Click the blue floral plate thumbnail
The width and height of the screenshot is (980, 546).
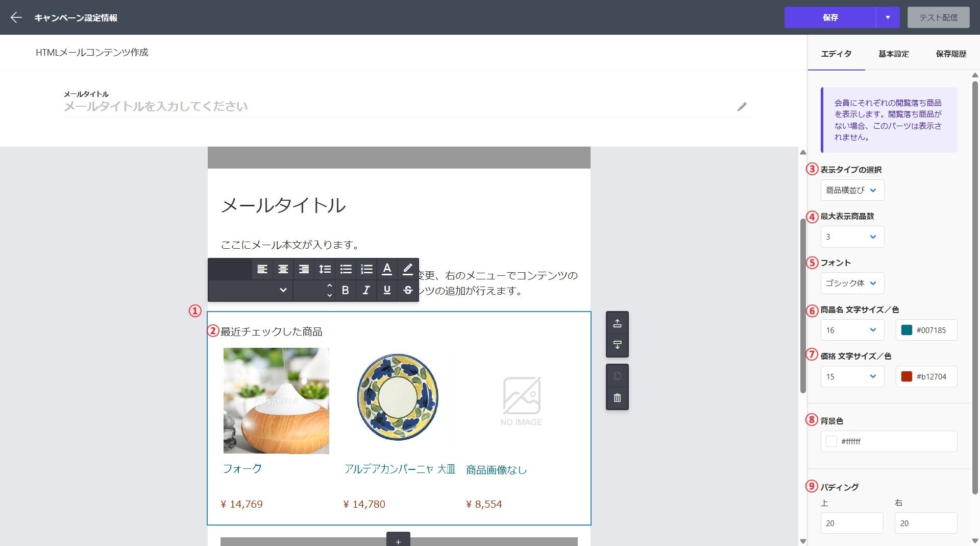(x=398, y=397)
